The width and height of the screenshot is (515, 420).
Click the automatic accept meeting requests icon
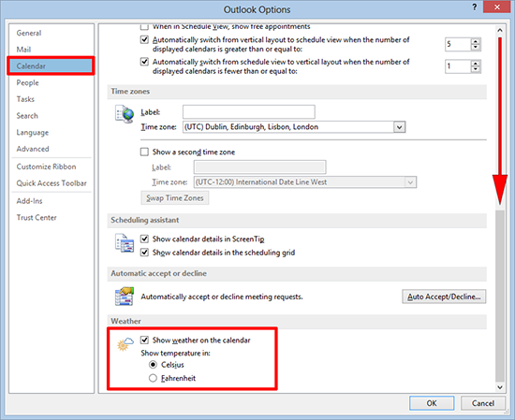click(x=125, y=297)
